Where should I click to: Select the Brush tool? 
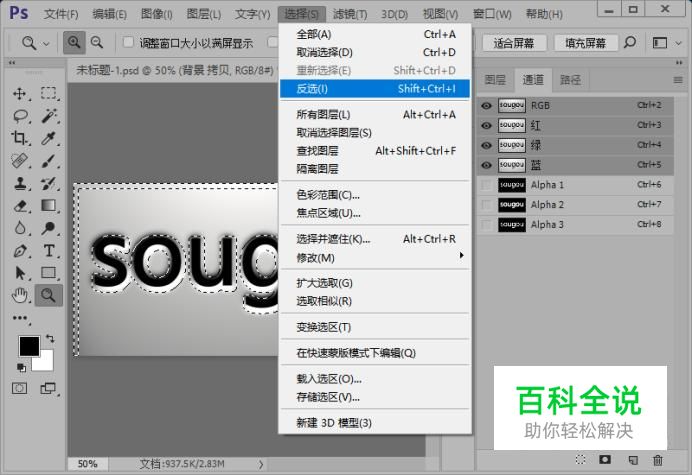coord(49,161)
